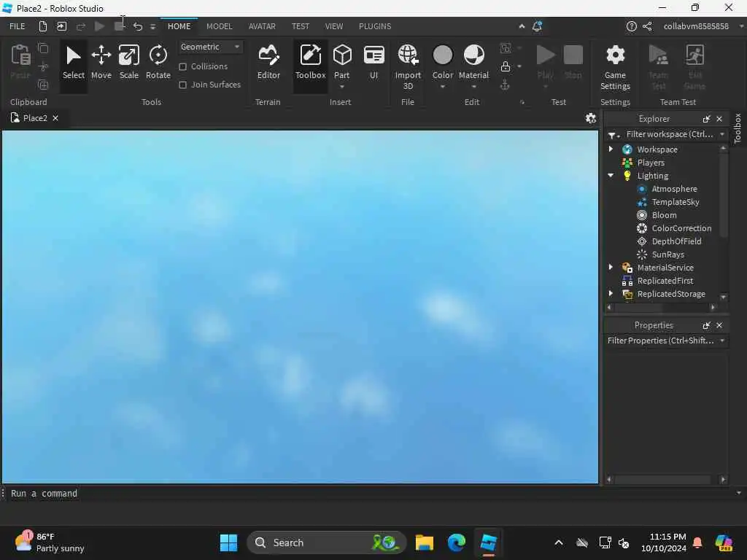
Task: Pick the Scale tool
Action: 128,63
